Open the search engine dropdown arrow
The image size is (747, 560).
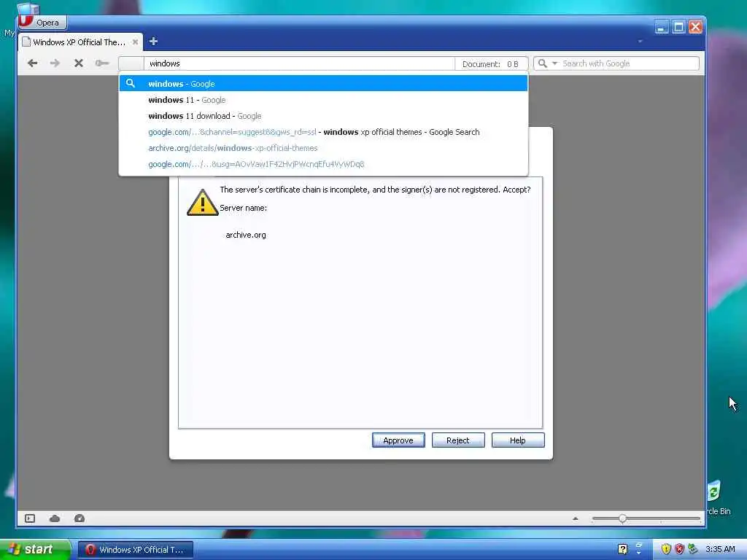point(554,63)
